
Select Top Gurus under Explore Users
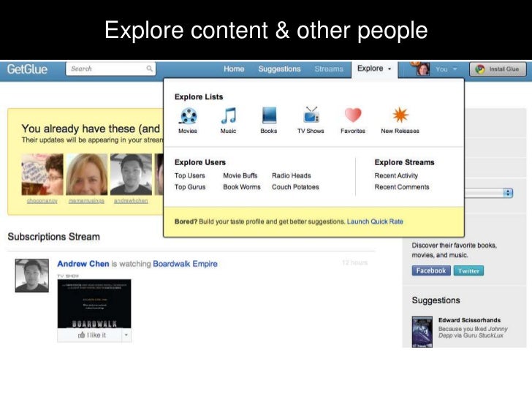coord(190,187)
